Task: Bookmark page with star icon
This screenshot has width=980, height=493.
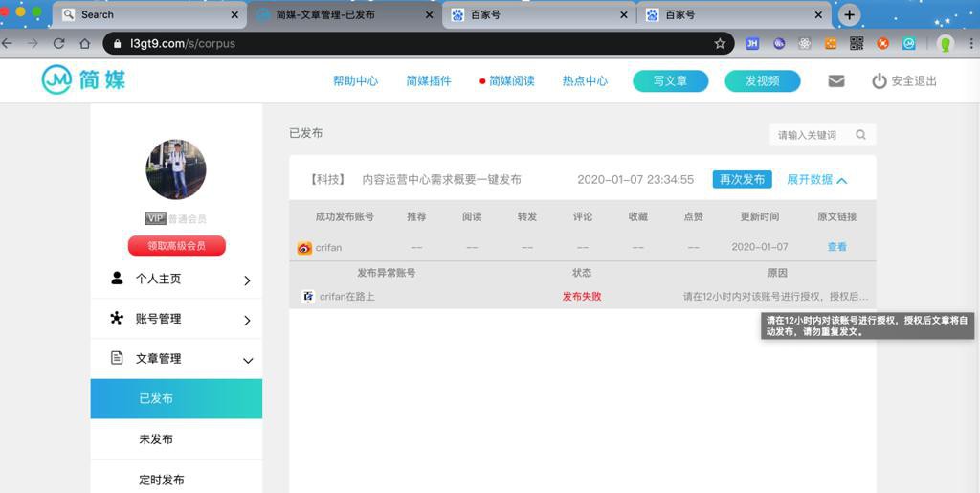Action: (720, 43)
